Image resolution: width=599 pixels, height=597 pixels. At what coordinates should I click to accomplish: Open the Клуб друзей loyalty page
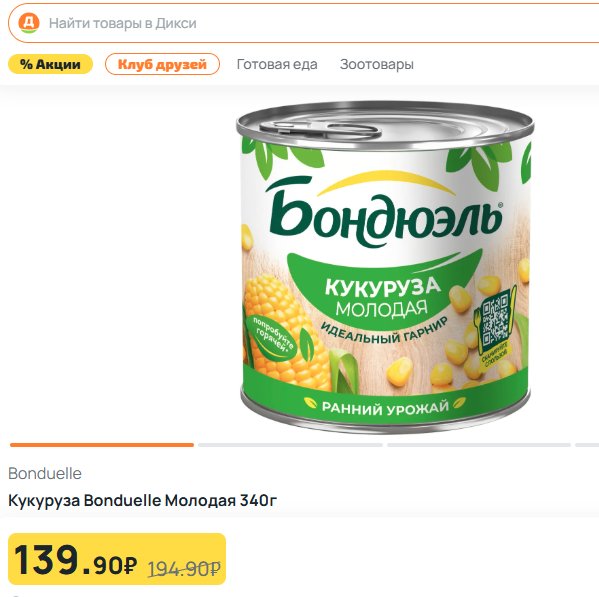coord(162,64)
